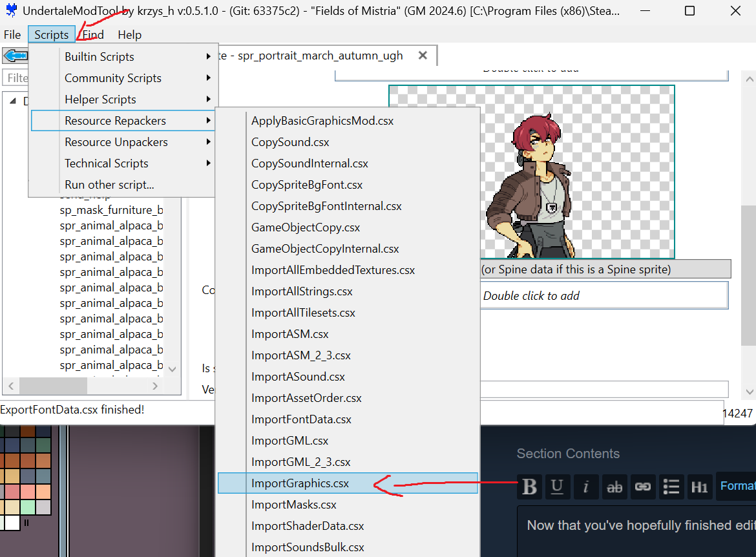Run ImportMasks.csx
Image resolution: width=756 pixels, height=557 pixels.
click(348, 505)
